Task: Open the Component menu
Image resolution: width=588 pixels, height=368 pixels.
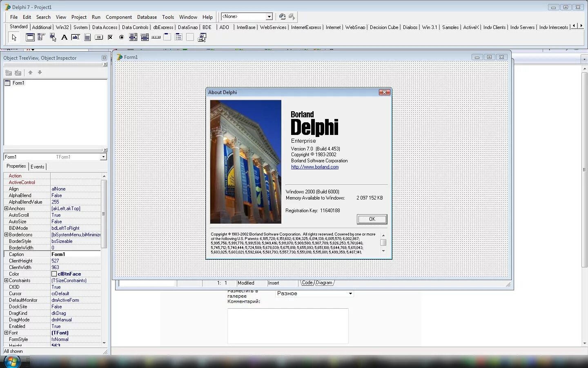Action: [x=119, y=17]
